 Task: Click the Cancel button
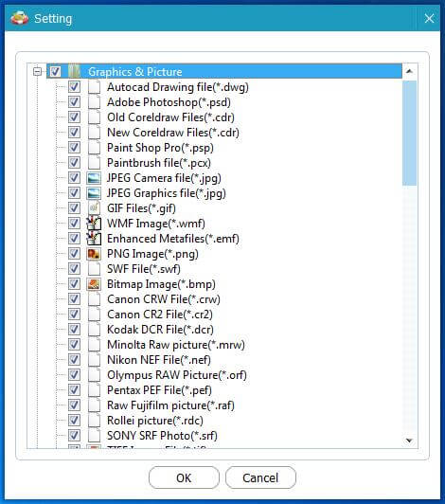pyautogui.click(x=260, y=477)
